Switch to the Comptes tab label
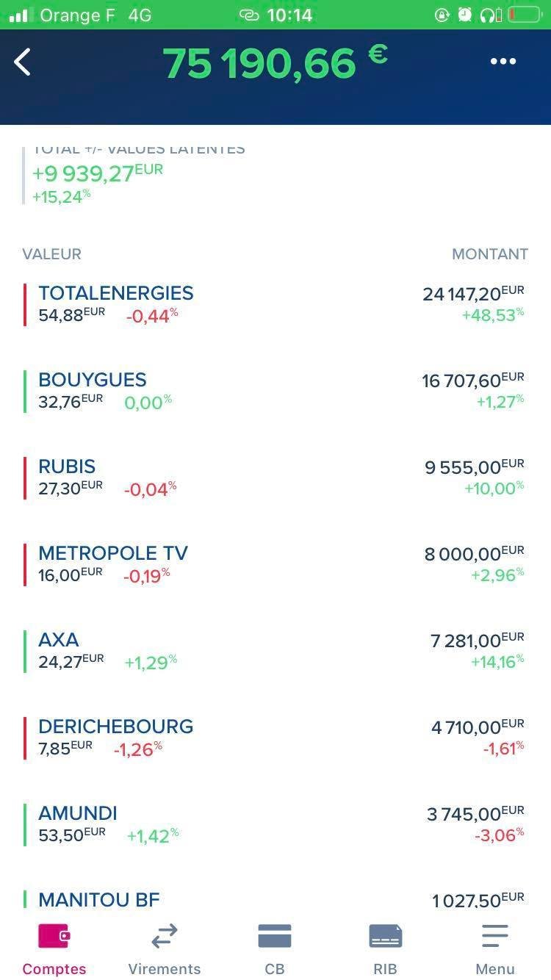 (54, 969)
